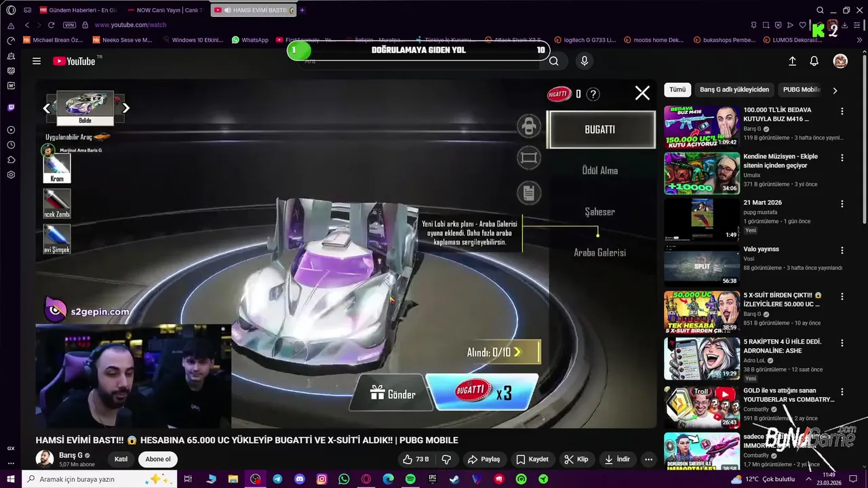Open the Valo yayınss video title

[x=761, y=249]
